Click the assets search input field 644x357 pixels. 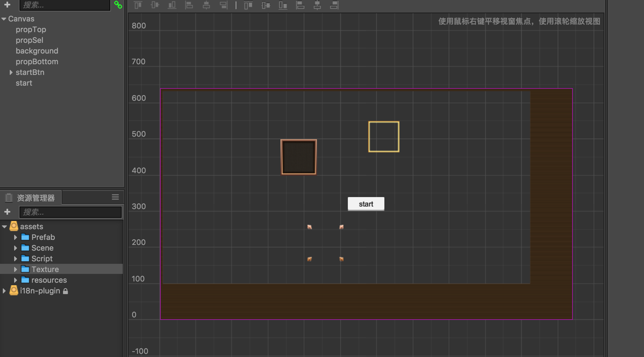click(x=71, y=212)
